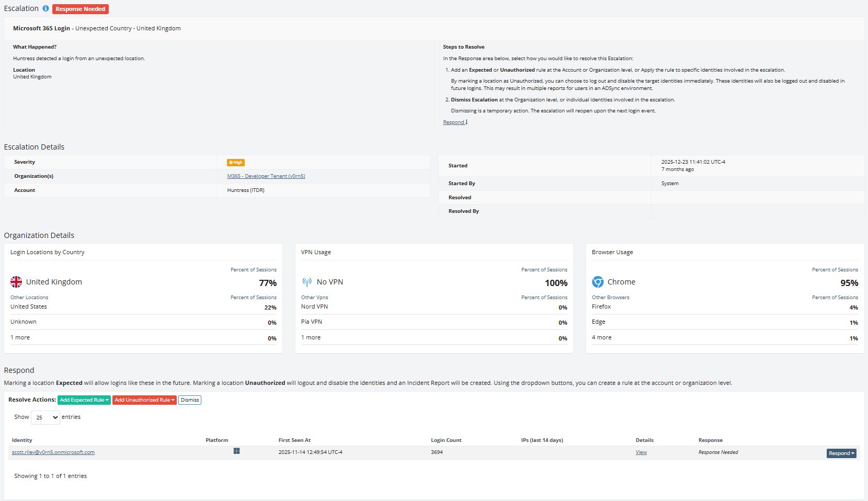Click the "Nord VPN" row
This screenshot has height=501, width=868.
(x=434, y=307)
